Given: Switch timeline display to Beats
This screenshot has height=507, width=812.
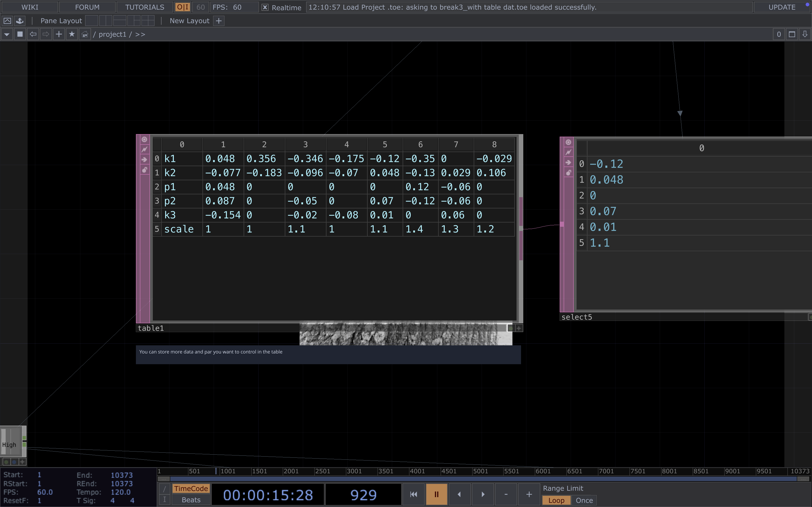Looking at the screenshot, I should [191, 500].
